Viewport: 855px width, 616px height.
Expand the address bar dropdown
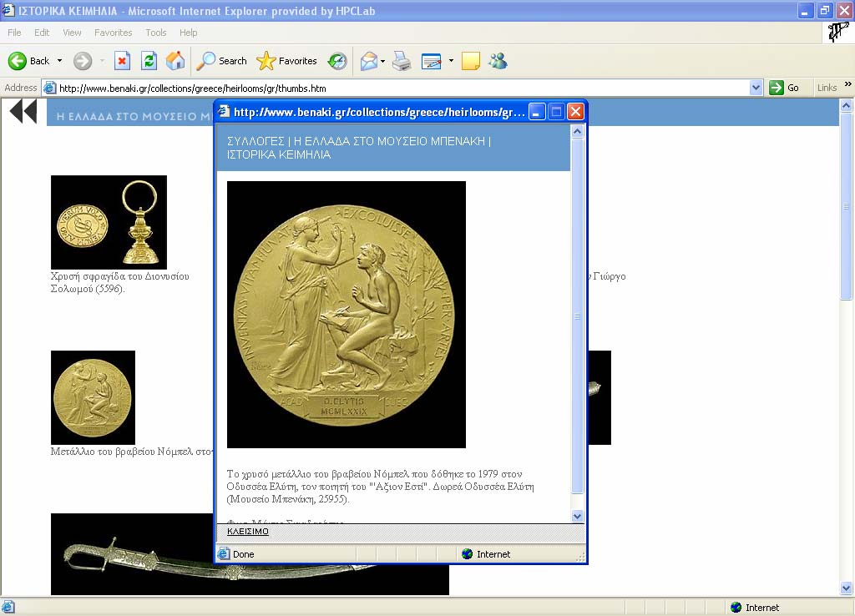pyautogui.click(x=756, y=88)
